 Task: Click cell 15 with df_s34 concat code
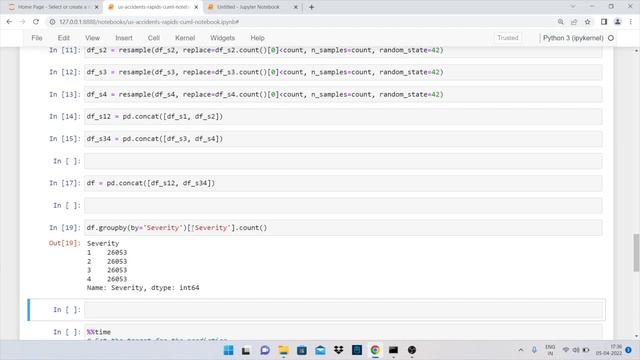click(343, 139)
